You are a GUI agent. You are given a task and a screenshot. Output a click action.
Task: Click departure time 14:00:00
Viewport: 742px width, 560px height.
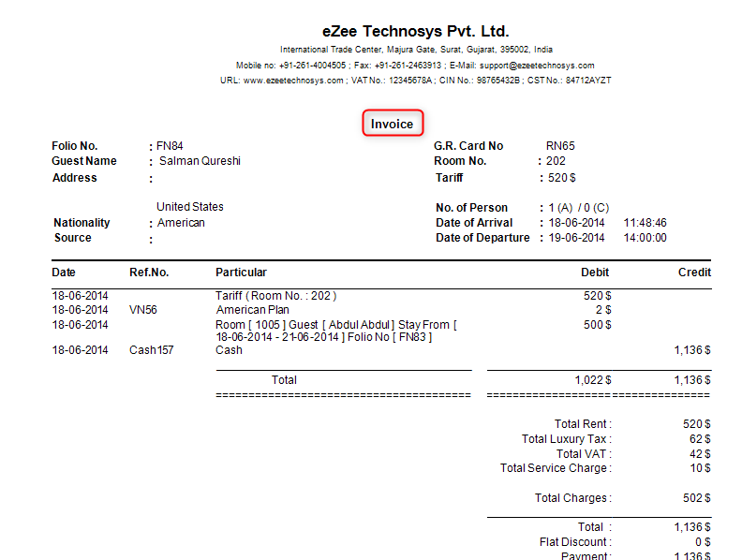point(645,238)
